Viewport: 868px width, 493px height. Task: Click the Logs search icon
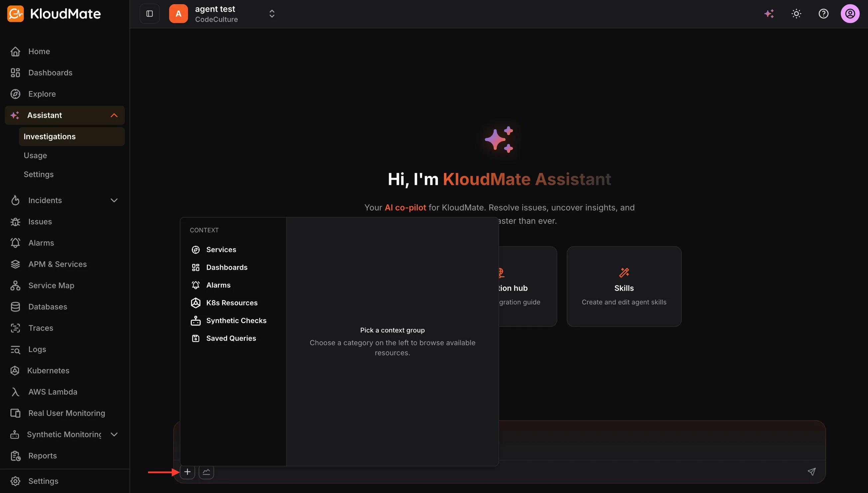15,349
